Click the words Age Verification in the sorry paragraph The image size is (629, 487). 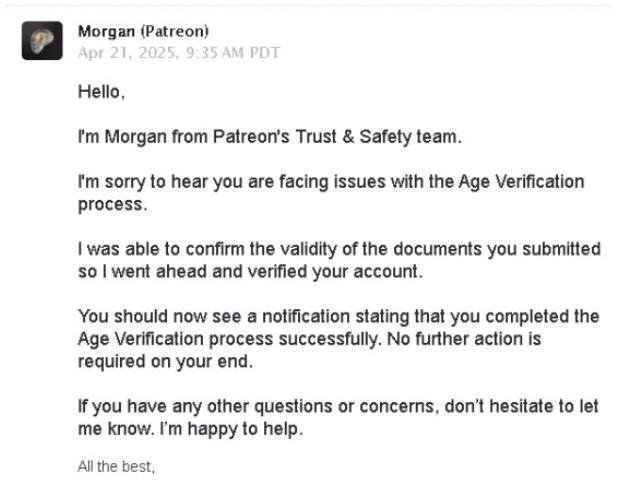click(521, 182)
